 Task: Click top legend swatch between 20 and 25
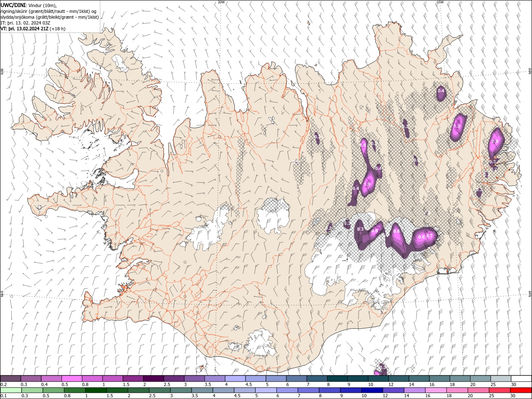click(480, 379)
